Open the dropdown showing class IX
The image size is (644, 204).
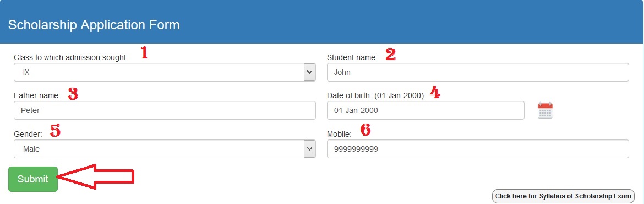pos(165,72)
